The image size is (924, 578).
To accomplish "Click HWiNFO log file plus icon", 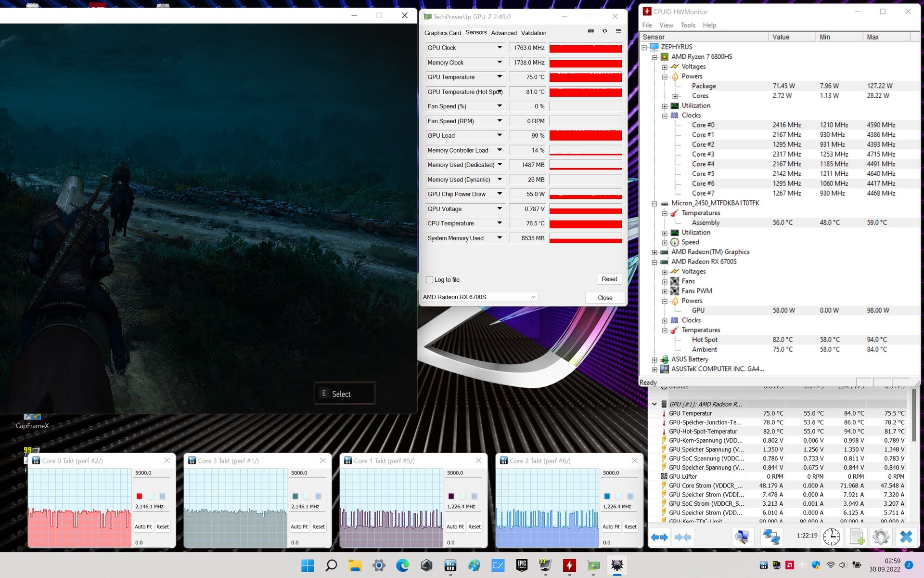I will [857, 537].
